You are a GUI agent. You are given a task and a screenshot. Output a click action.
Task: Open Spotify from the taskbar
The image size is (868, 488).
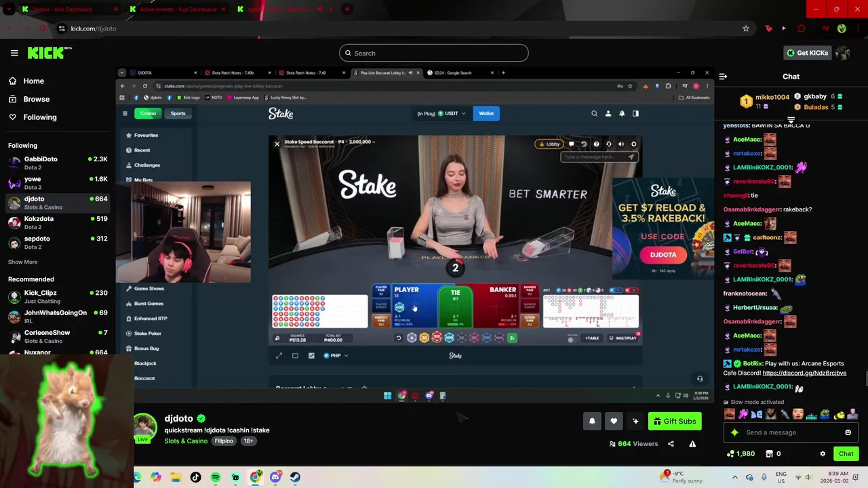[216, 477]
